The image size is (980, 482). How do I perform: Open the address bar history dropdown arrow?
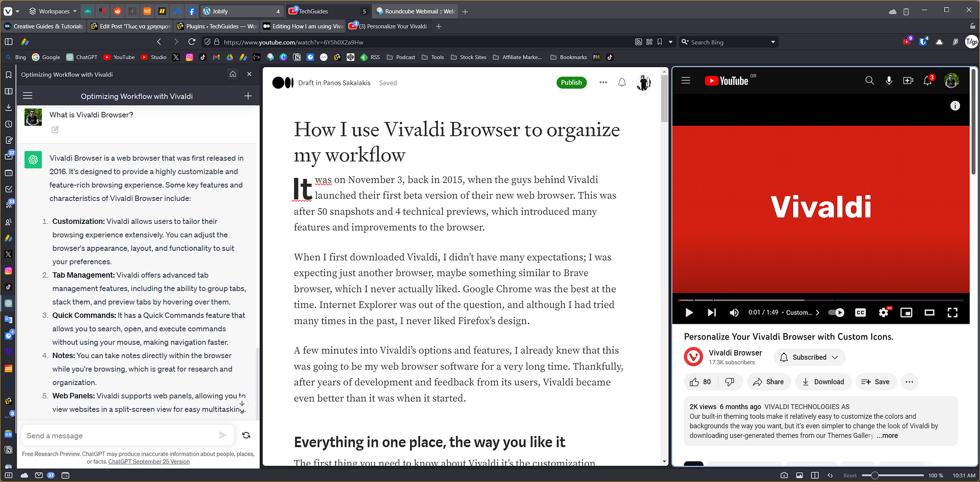pos(671,42)
